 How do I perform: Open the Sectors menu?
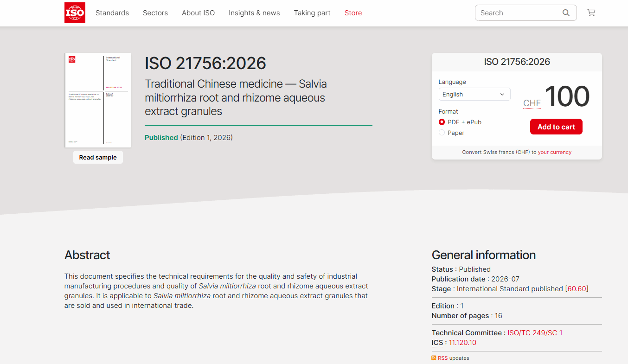pyautogui.click(x=155, y=13)
